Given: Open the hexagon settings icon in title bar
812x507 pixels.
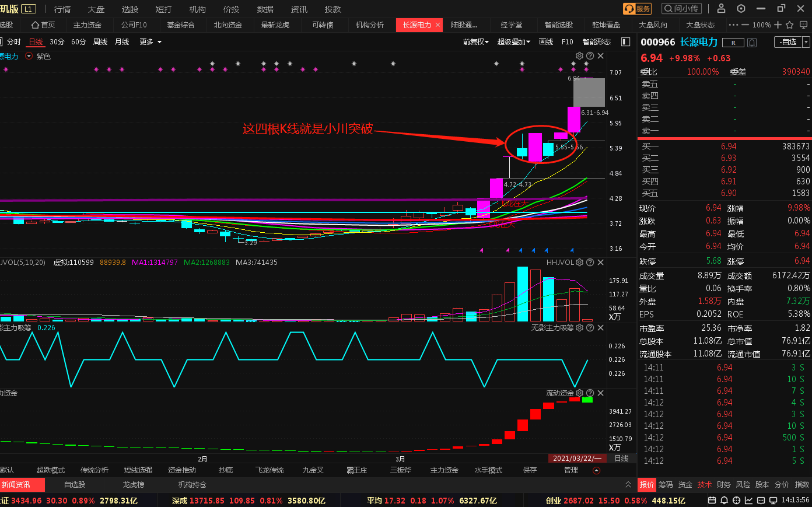Looking at the screenshot, I should 741,9.
